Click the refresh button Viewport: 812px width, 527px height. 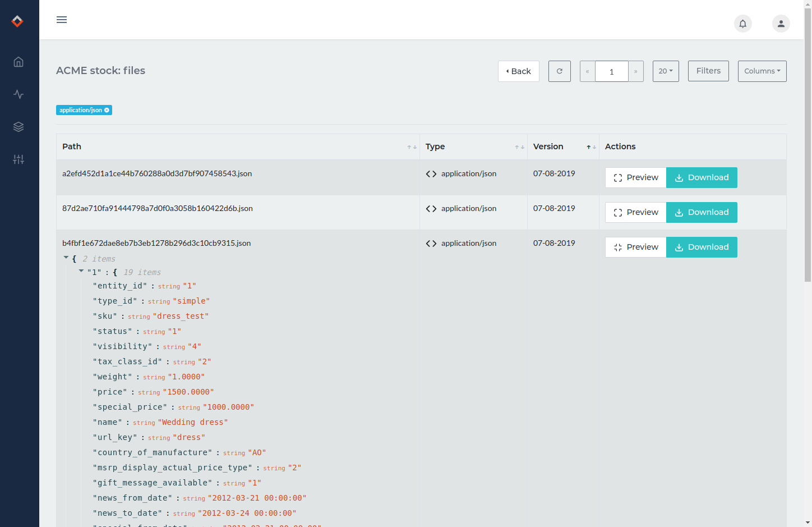click(x=560, y=71)
